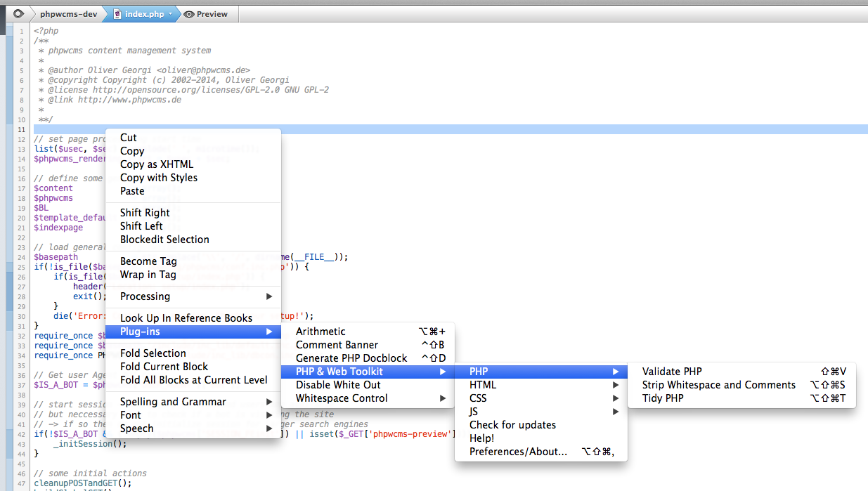Run Tidy PHP command

(663, 398)
